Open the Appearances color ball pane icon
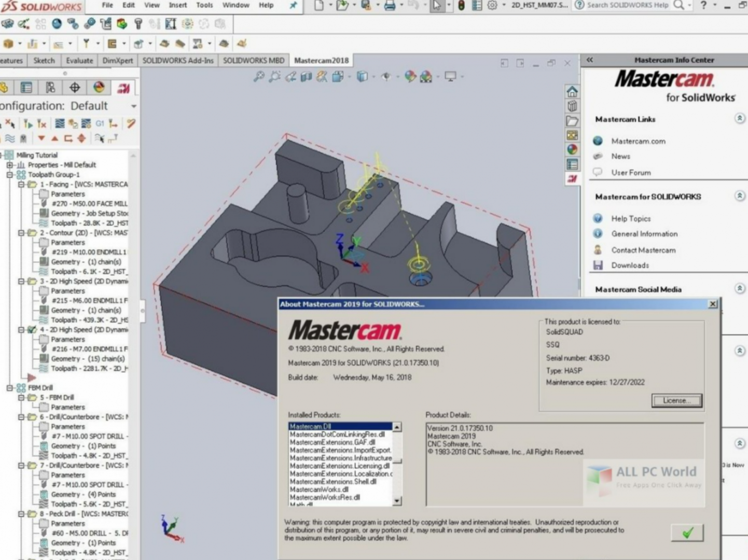 [x=572, y=149]
